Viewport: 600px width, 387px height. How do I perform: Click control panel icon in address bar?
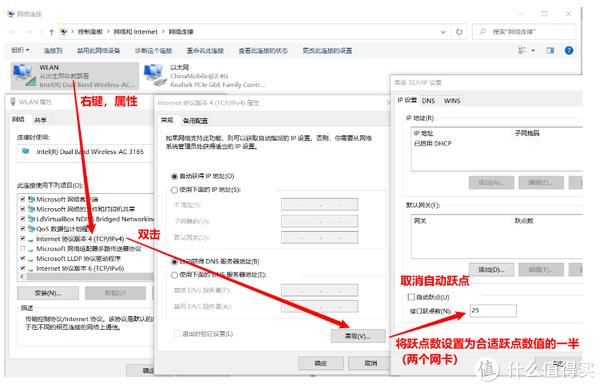[64, 32]
